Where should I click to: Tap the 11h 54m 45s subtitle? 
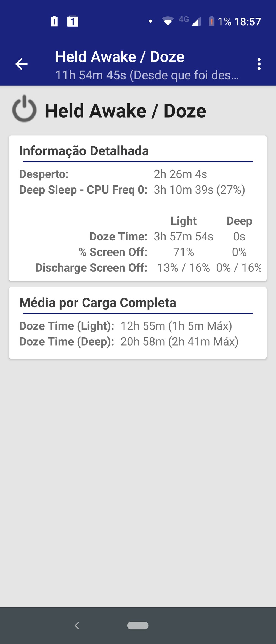tap(147, 75)
